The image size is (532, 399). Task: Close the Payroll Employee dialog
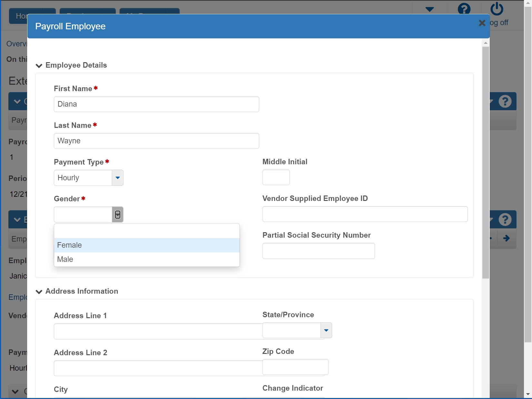(482, 23)
